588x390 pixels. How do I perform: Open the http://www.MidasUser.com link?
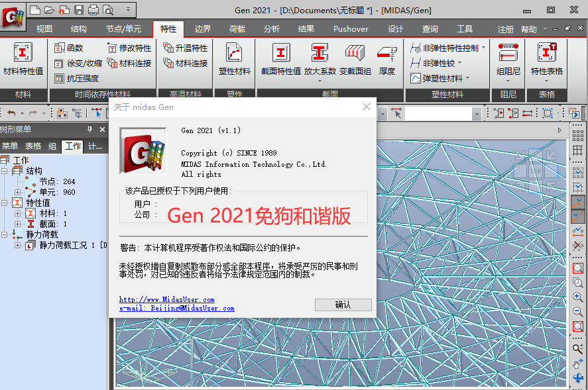coord(167,299)
